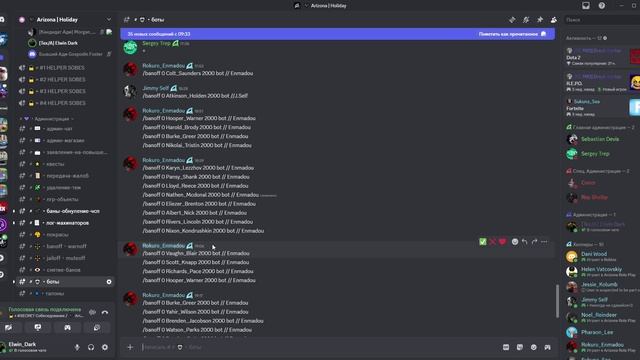Open GIF picker in message box

pyautogui.click(x=506, y=347)
